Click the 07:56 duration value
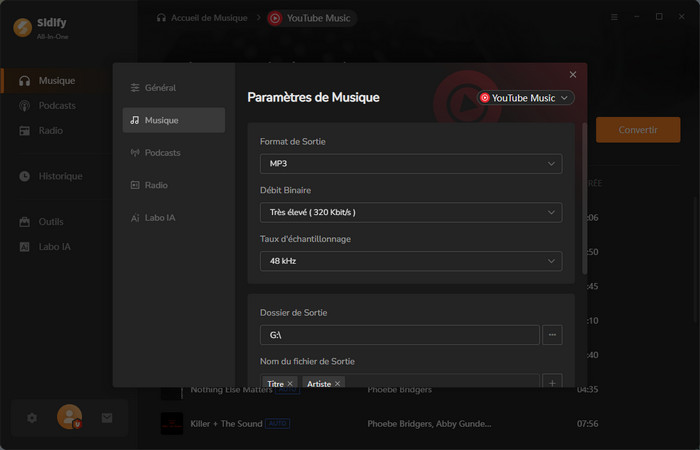Viewport: 700px width, 450px height. point(588,424)
